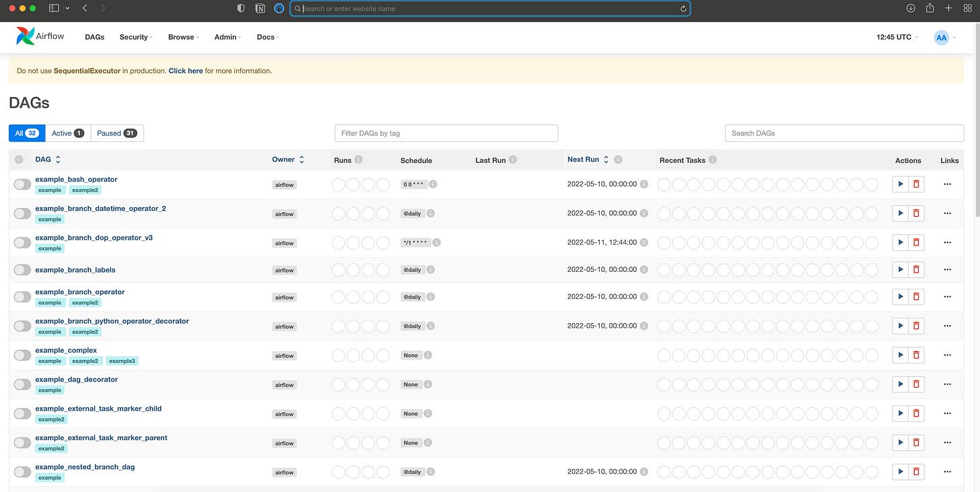
Task: Delete the example_nested_branch_dag DAG
Action: point(915,471)
